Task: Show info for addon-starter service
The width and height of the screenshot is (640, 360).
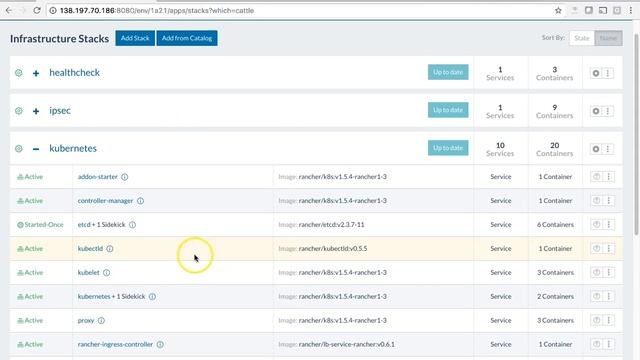Action: (x=124, y=177)
